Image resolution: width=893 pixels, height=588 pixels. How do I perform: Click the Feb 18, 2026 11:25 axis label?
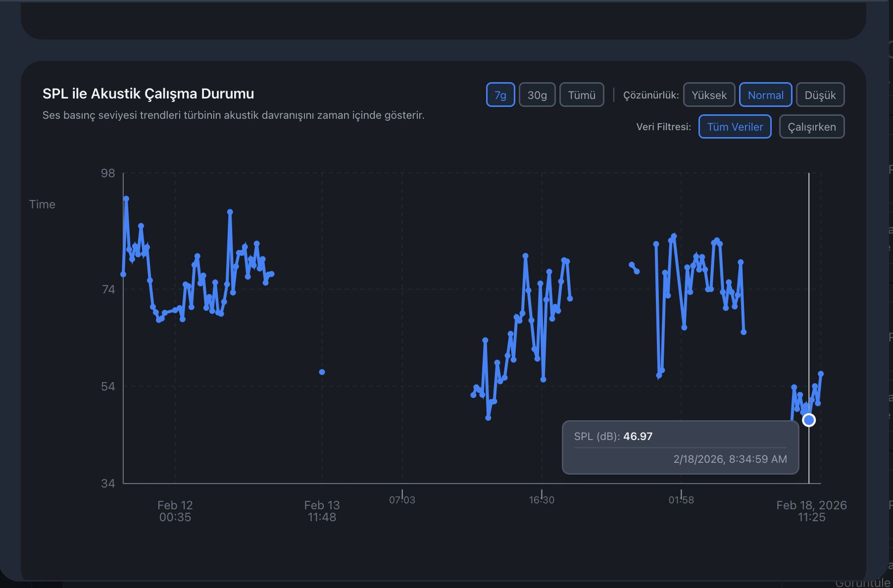click(x=811, y=511)
